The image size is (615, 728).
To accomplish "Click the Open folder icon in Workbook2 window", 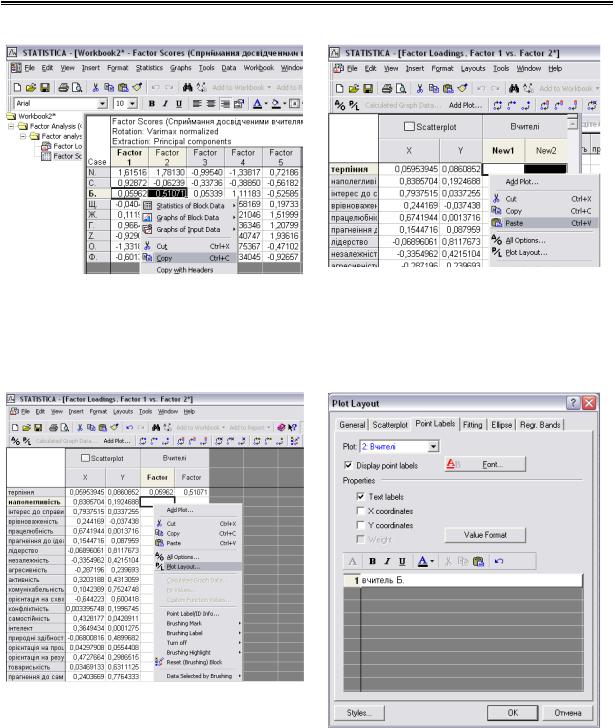I will click(31, 87).
